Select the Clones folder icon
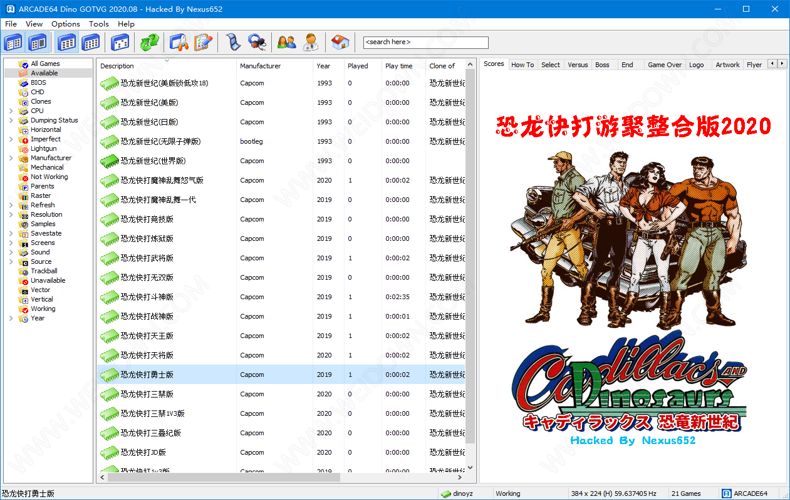 click(x=23, y=101)
